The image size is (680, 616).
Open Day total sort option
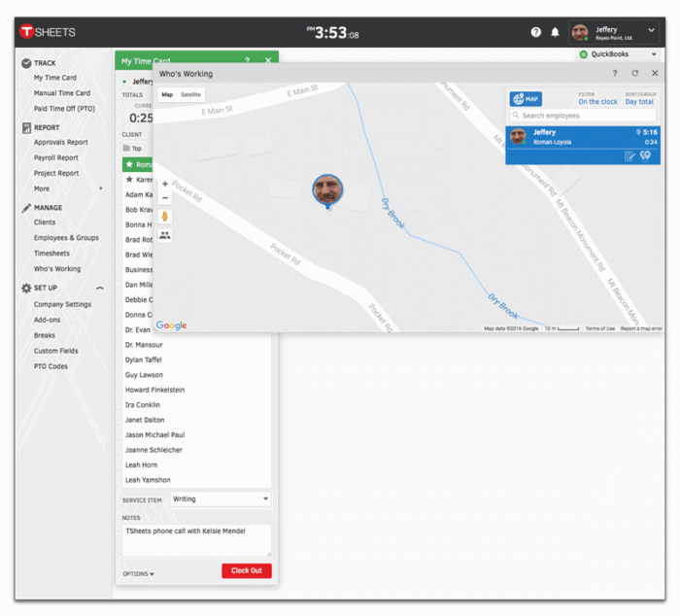(639, 101)
